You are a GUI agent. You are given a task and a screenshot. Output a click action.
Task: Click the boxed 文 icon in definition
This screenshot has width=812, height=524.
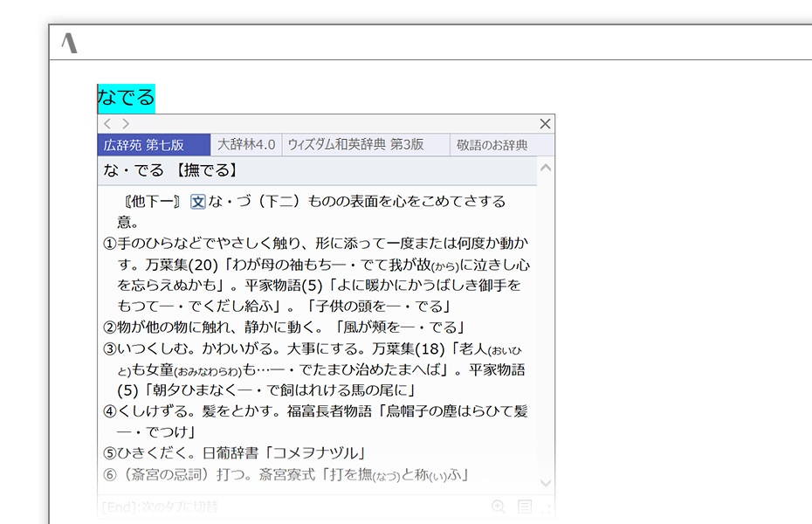(198, 202)
